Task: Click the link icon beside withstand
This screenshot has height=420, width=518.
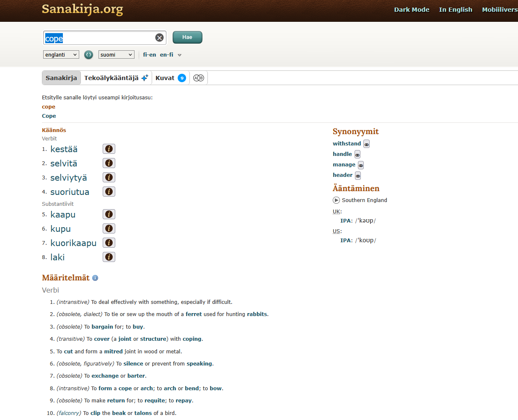Action: coord(367,144)
